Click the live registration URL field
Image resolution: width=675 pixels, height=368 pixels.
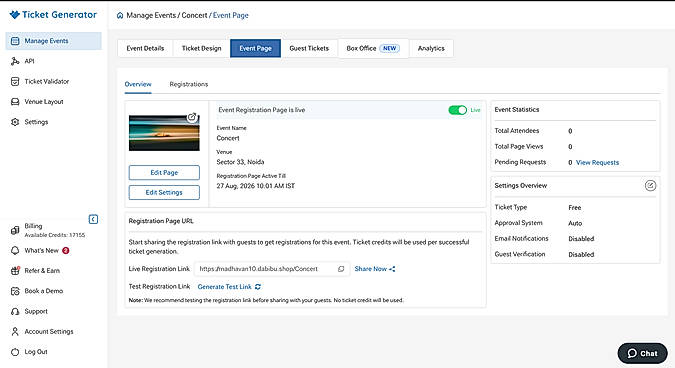[x=272, y=269]
